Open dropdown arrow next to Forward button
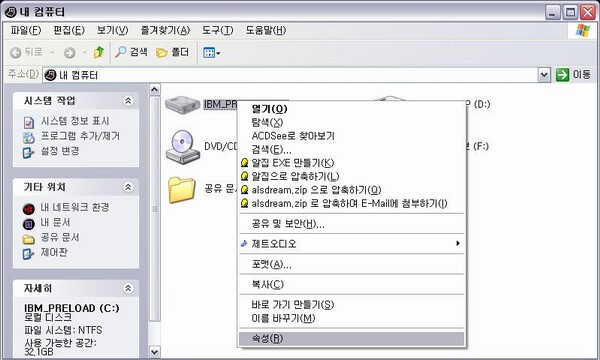 coord(84,52)
